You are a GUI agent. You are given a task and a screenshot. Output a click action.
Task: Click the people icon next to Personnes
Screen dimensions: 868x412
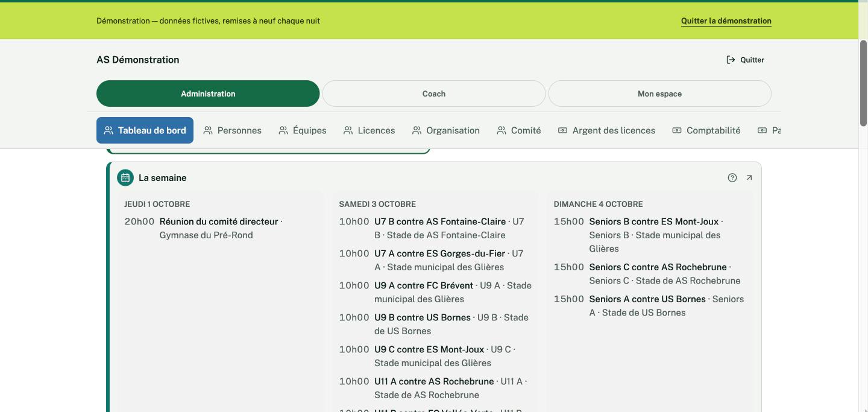[208, 130]
